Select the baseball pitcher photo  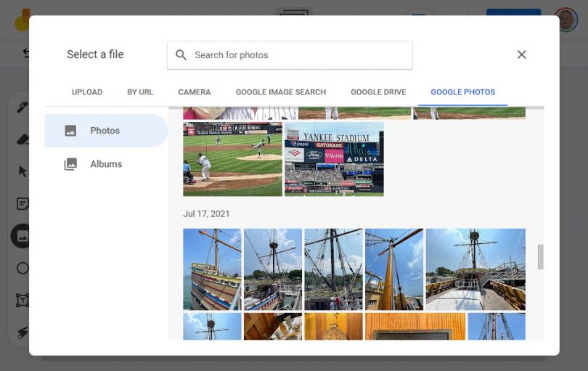pos(232,159)
